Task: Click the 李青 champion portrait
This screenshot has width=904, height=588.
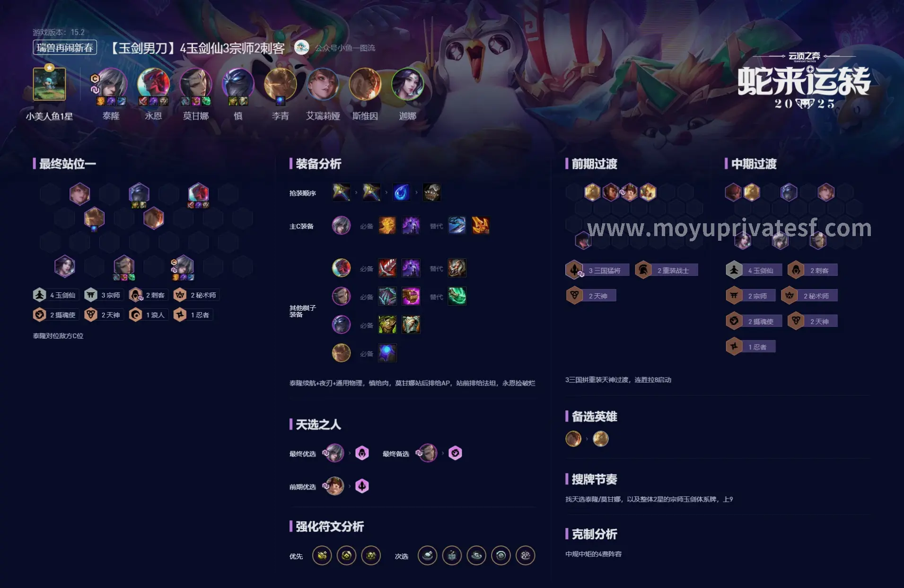Action: click(x=281, y=84)
